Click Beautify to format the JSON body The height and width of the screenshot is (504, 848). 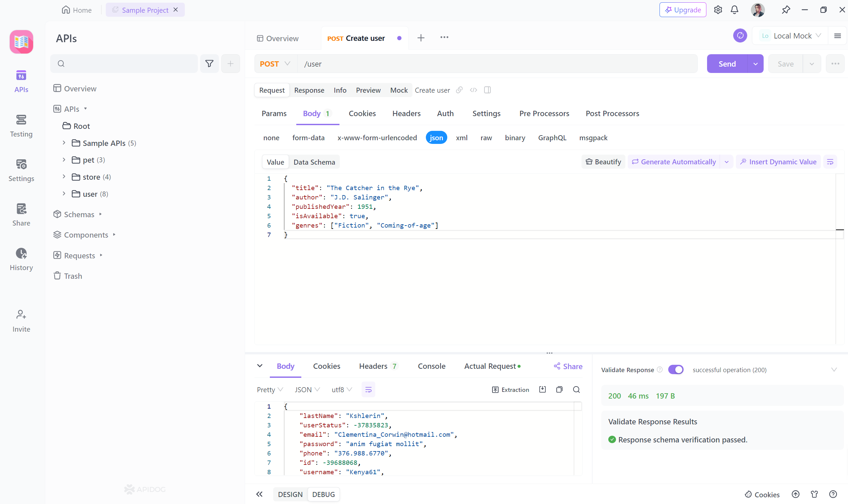pyautogui.click(x=603, y=162)
